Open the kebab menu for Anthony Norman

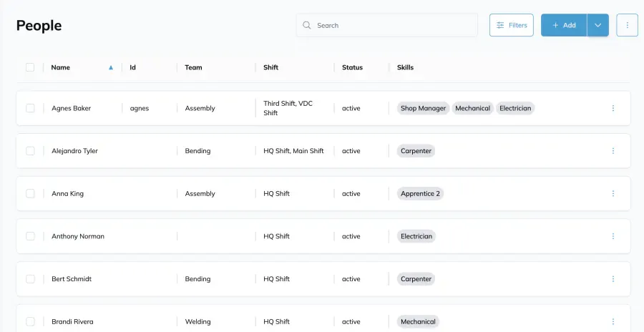tap(613, 236)
